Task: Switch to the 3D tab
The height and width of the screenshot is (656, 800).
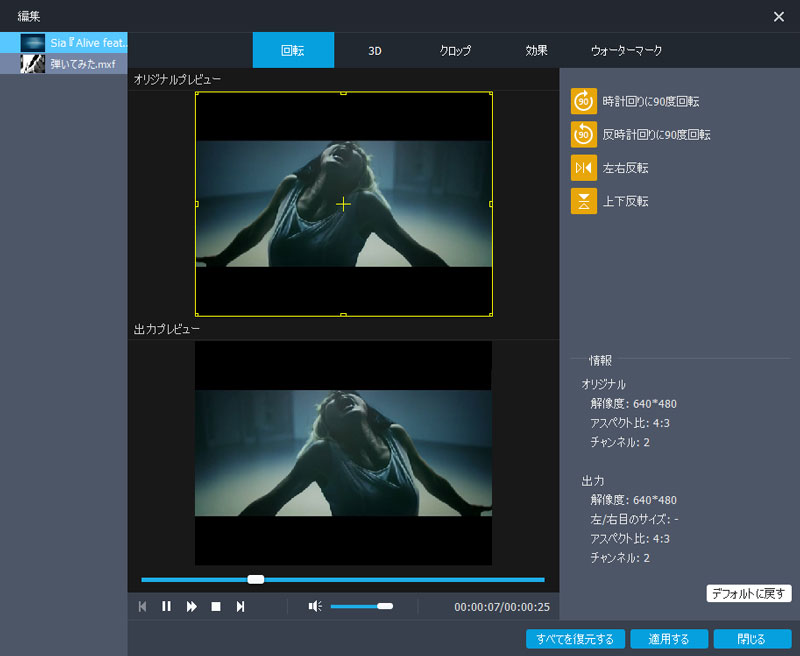Action: pos(374,51)
